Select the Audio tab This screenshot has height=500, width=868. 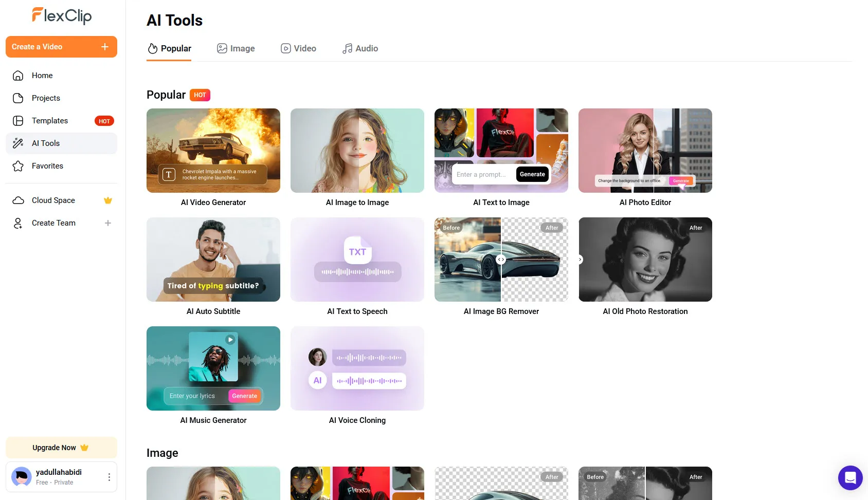pyautogui.click(x=360, y=48)
